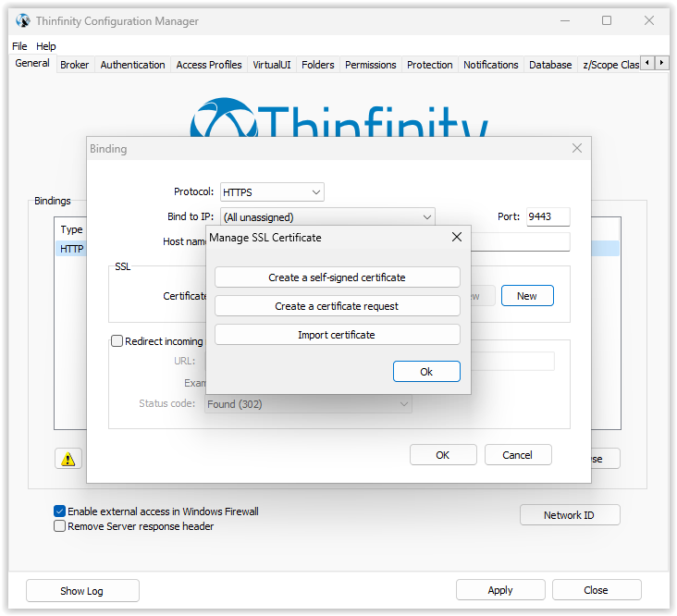Viewport: 677px width, 616px height.
Task: Select the Notifications tab
Action: click(490, 65)
